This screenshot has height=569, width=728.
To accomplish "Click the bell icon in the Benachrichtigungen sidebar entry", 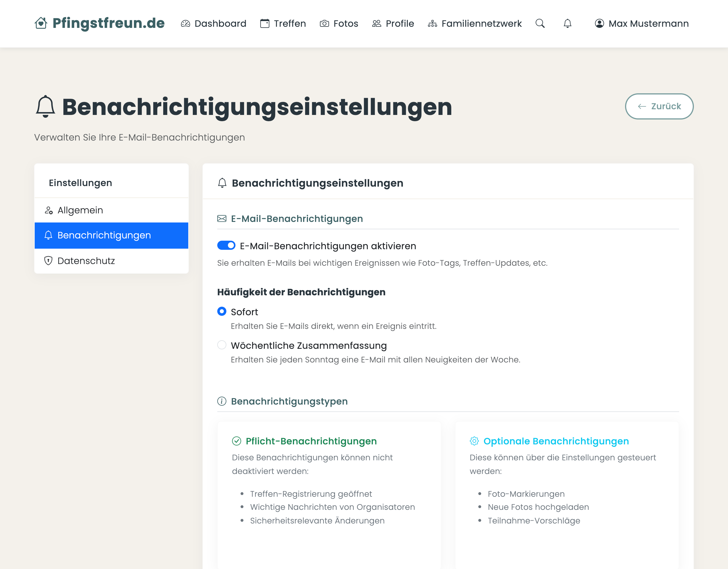I will coord(48,236).
